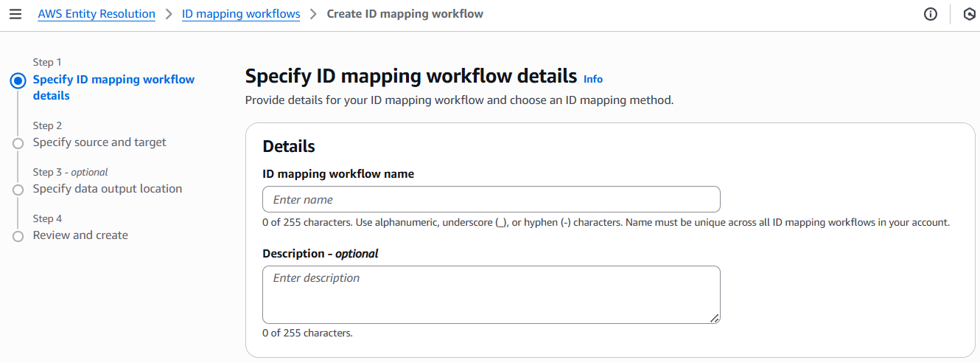This screenshot has height=363, width=980.
Task: Click the Create ID mapping workflow breadcrumb
Action: 405,14
